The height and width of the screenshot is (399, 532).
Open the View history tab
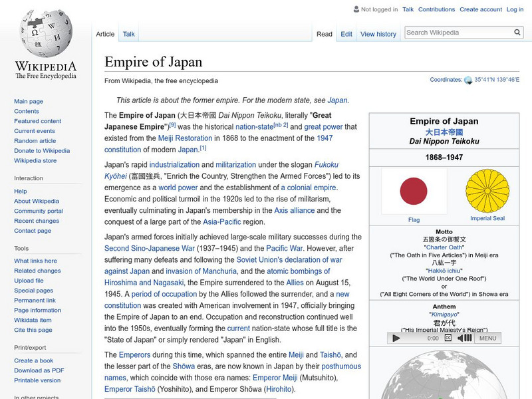(378, 33)
